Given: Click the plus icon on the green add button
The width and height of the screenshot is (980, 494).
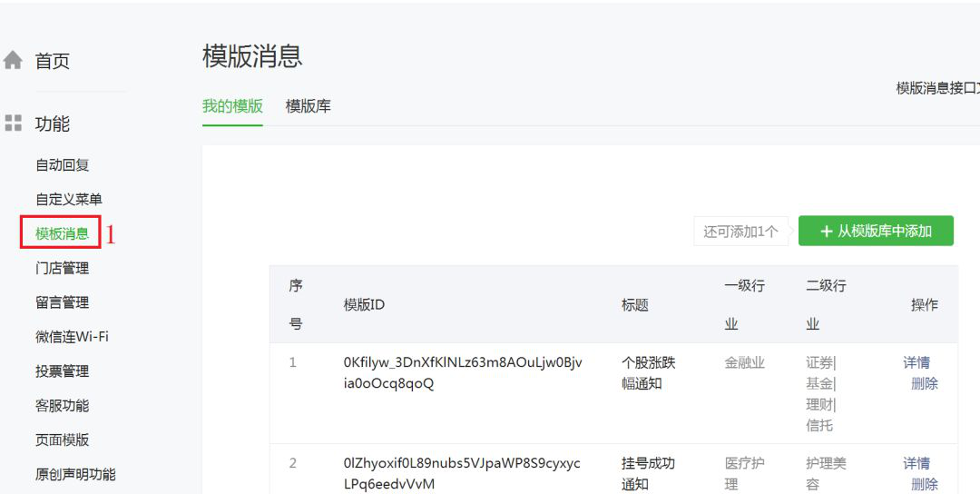Looking at the screenshot, I should tap(826, 232).
